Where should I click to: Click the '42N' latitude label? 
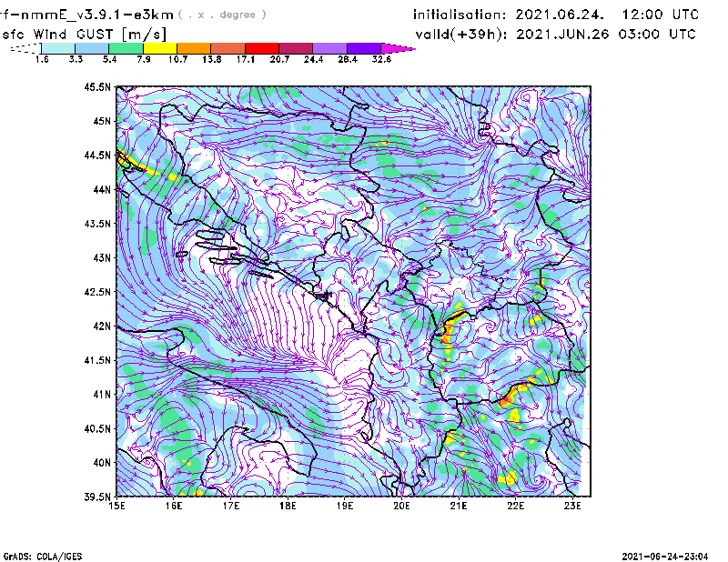tap(102, 326)
